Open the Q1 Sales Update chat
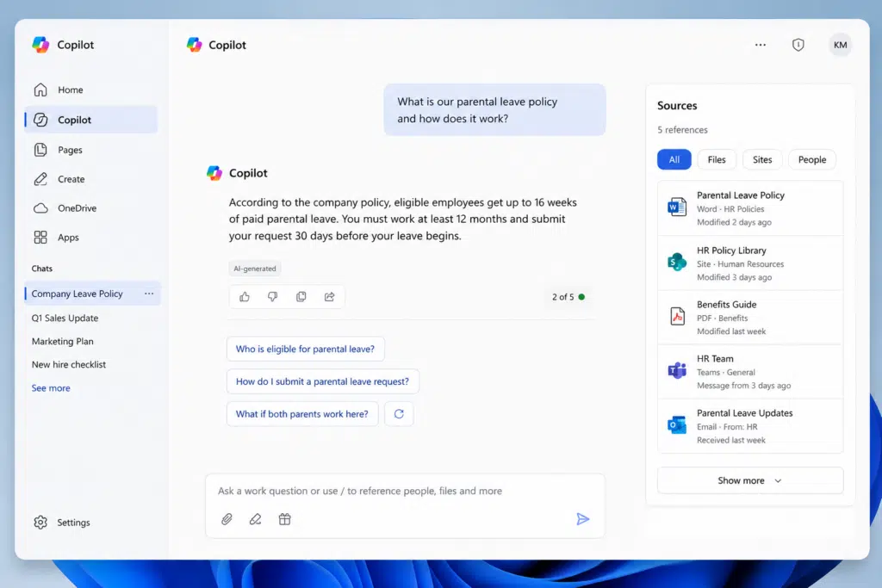The image size is (882, 588). (x=65, y=318)
